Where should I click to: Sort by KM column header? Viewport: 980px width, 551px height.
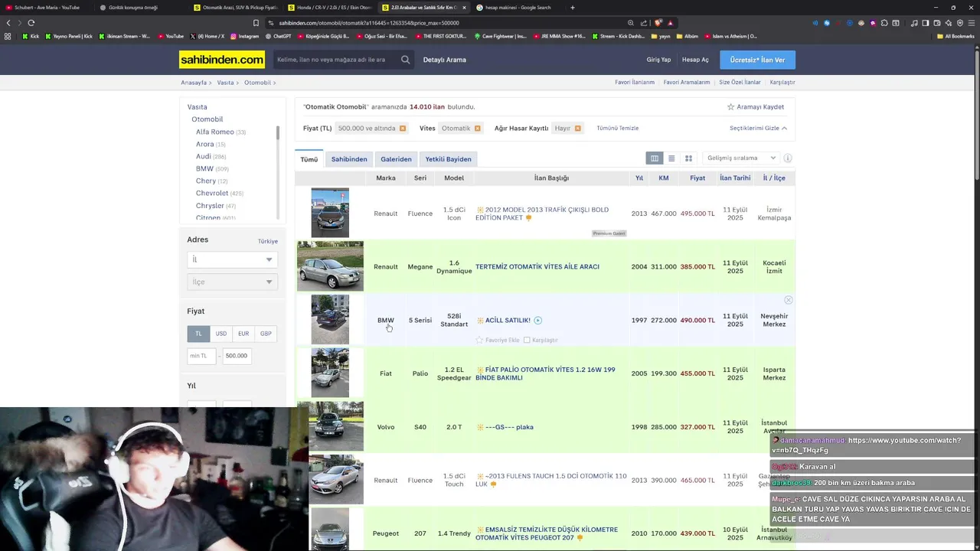664,178
